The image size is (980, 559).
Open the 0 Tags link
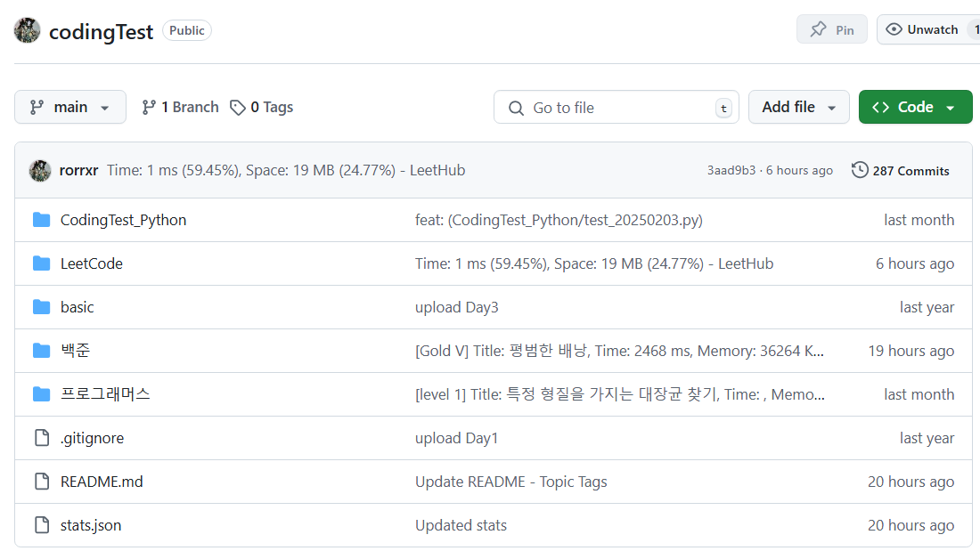[x=261, y=108]
